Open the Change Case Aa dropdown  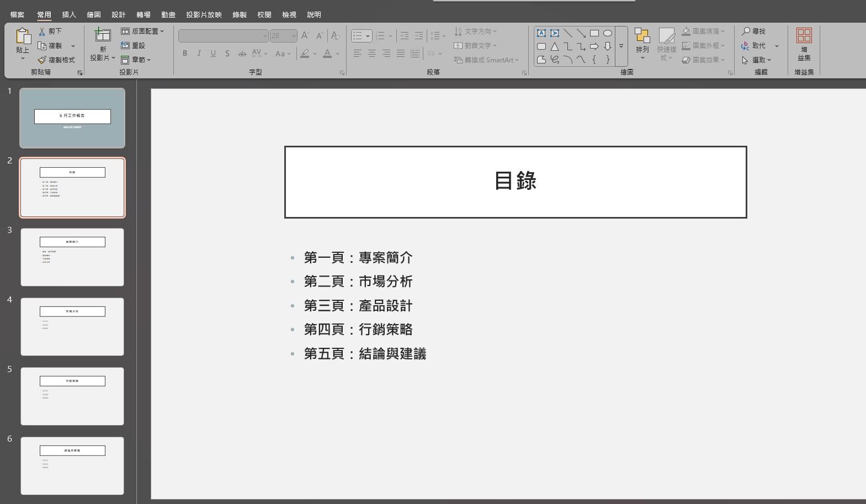click(282, 54)
